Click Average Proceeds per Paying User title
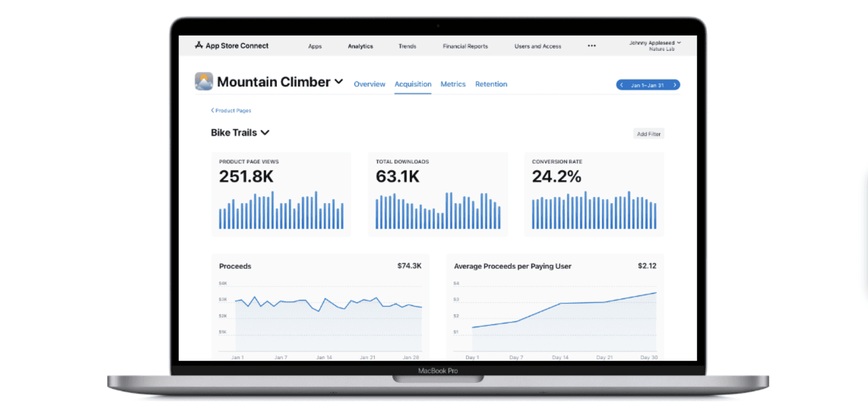 tap(513, 266)
